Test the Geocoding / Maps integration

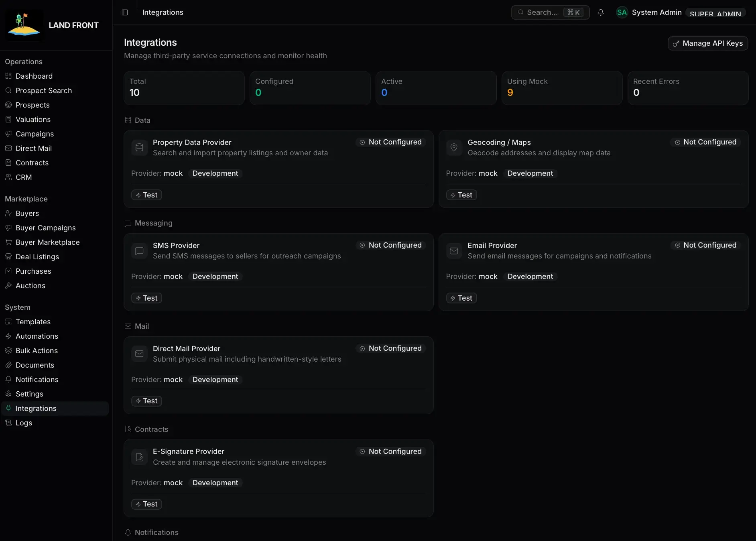tap(461, 195)
